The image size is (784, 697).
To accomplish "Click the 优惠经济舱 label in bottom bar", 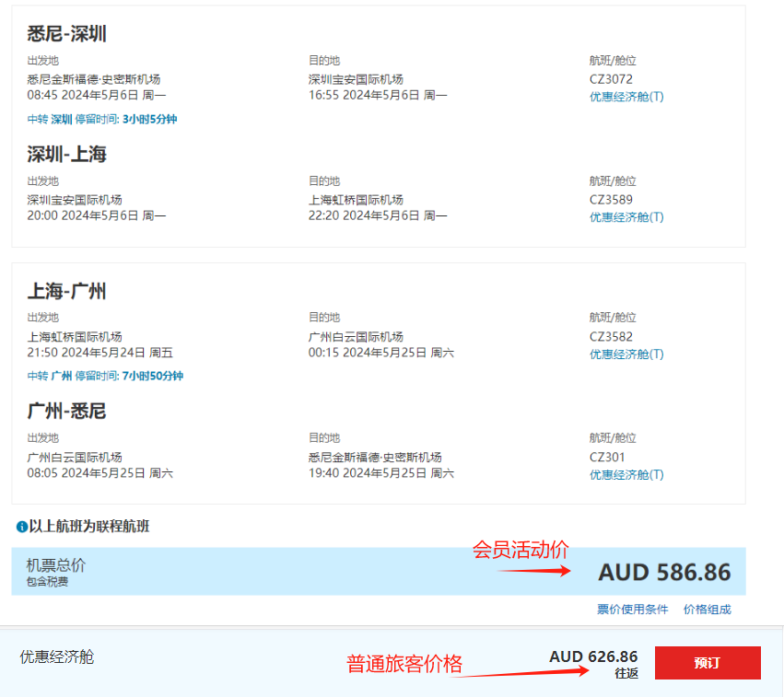I will 57,656.
